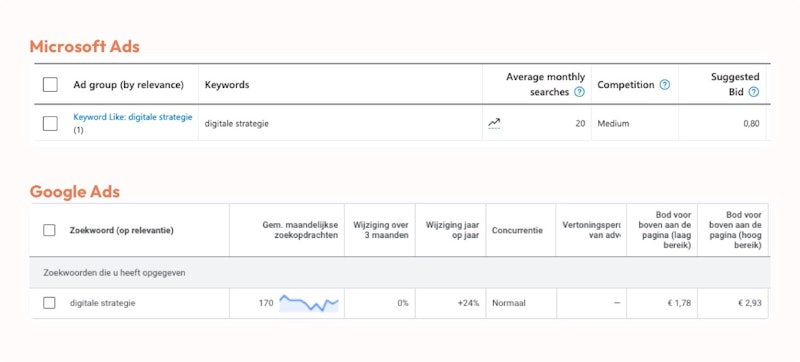Click the Normaal concurrentie value
Screen dimensions: 800x362
pyautogui.click(x=509, y=303)
